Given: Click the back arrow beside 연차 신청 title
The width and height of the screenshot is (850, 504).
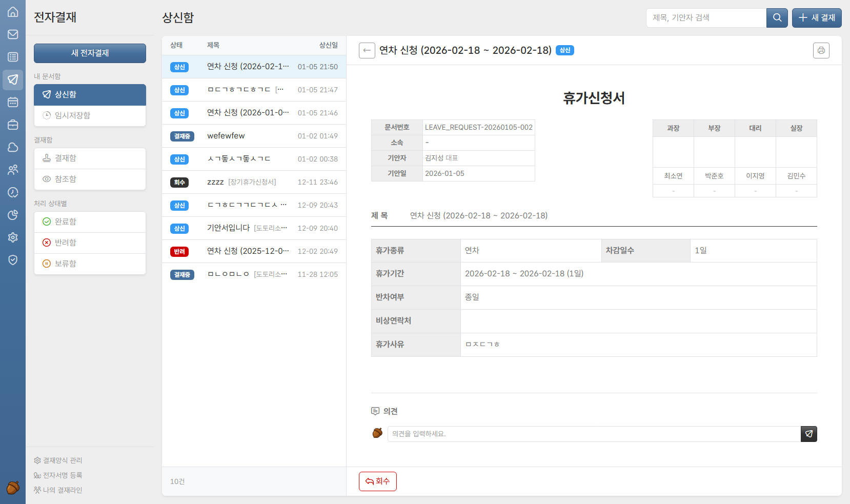Looking at the screenshot, I should (367, 50).
